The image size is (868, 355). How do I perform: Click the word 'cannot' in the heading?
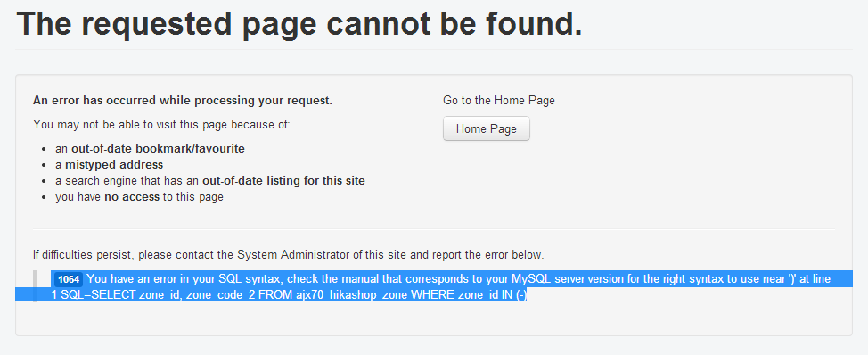pos(377,24)
